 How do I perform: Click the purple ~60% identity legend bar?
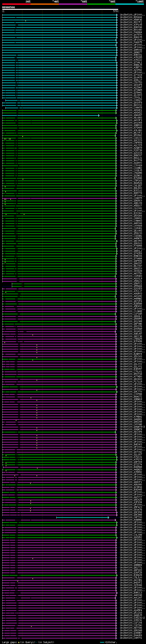(73, 4)
